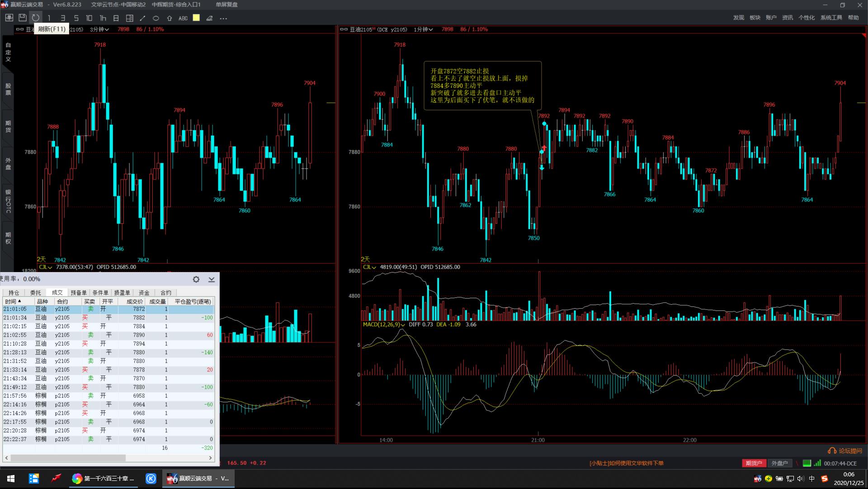Screen dimensions: 868x489
Task: Switch to the 条件单 tab
Action: point(100,293)
